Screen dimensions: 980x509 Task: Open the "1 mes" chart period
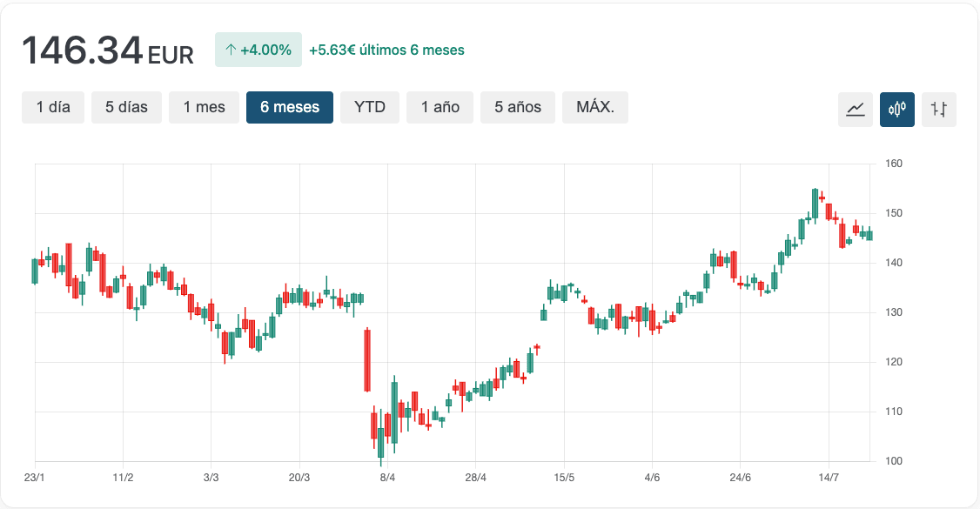coord(204,107)
